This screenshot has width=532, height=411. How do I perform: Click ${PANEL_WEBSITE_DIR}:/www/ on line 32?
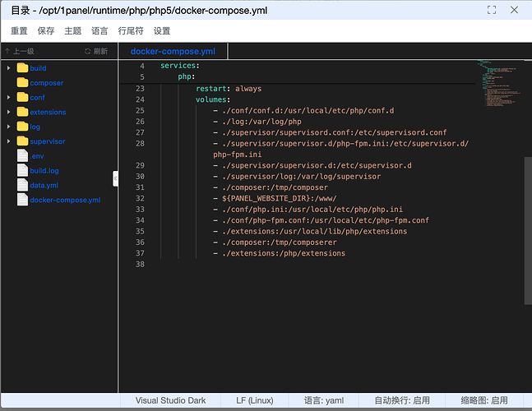pyautogui.click(x=280, y=198)
